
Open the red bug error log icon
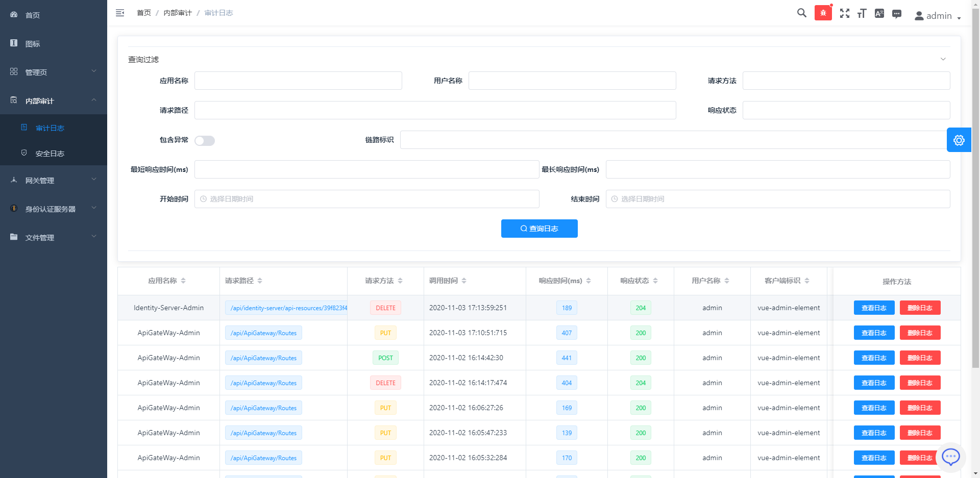tap(823, 13)
